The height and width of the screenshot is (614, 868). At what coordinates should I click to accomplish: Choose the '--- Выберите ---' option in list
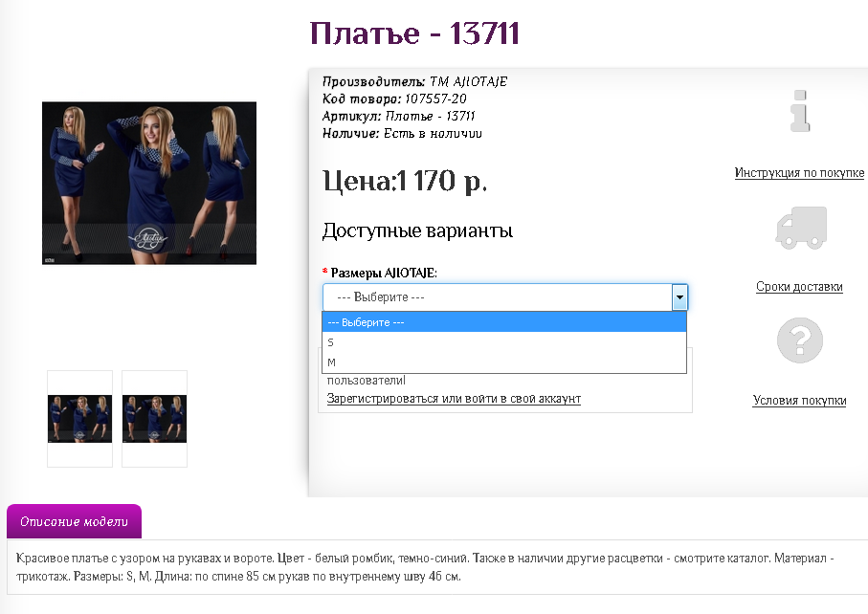(504, 322)
